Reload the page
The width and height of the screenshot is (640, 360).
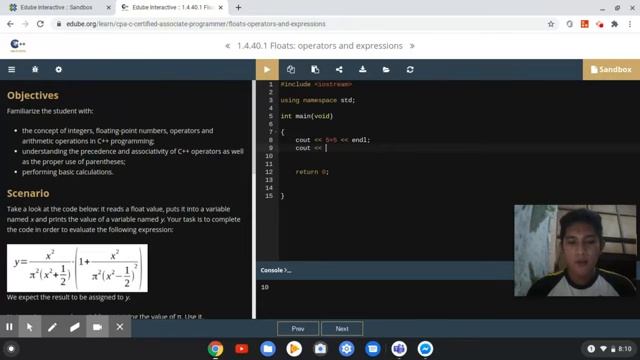coord(40,24)
